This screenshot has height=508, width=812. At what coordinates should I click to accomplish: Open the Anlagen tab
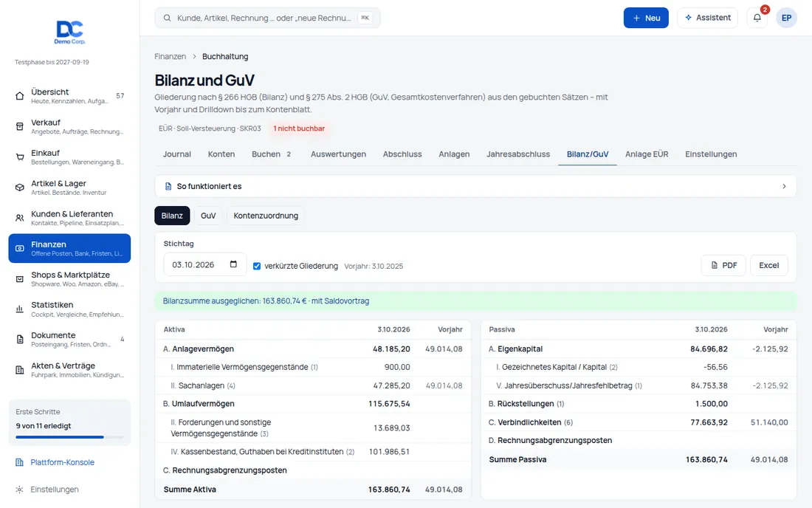click(454, 154)
